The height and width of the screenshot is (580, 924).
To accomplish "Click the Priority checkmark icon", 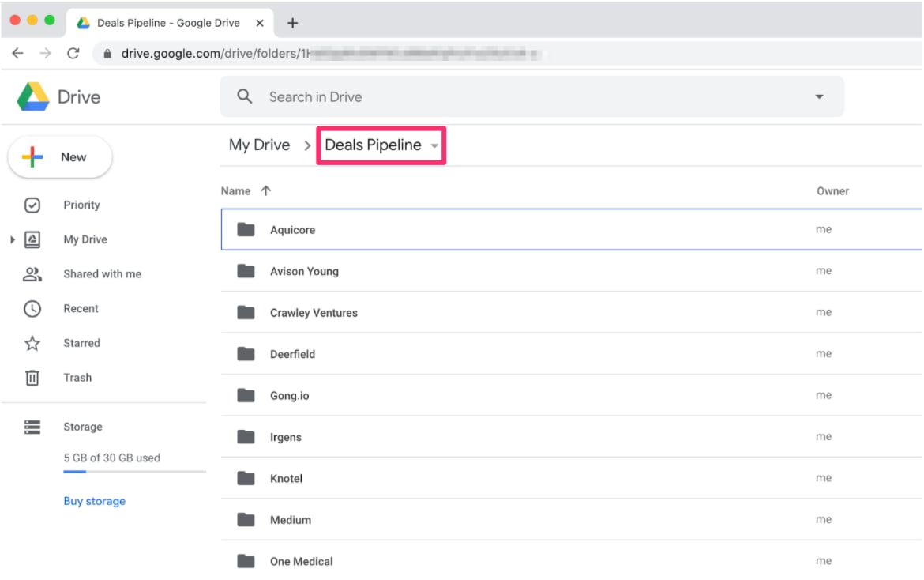I will point(32,205).
